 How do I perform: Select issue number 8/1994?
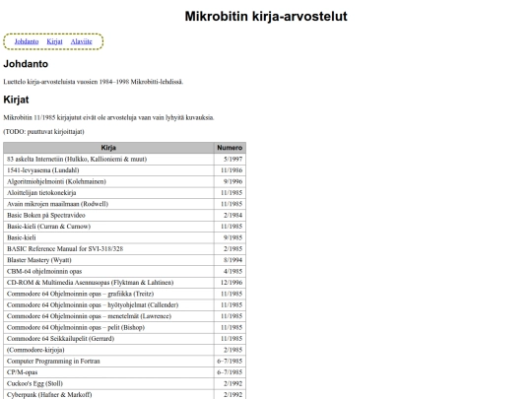tap(230, 259)
